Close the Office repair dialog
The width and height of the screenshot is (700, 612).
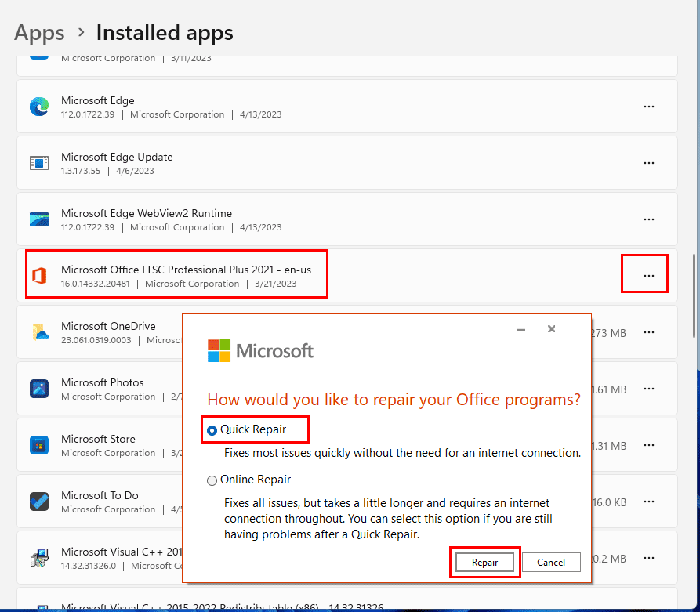coord(551,329)
